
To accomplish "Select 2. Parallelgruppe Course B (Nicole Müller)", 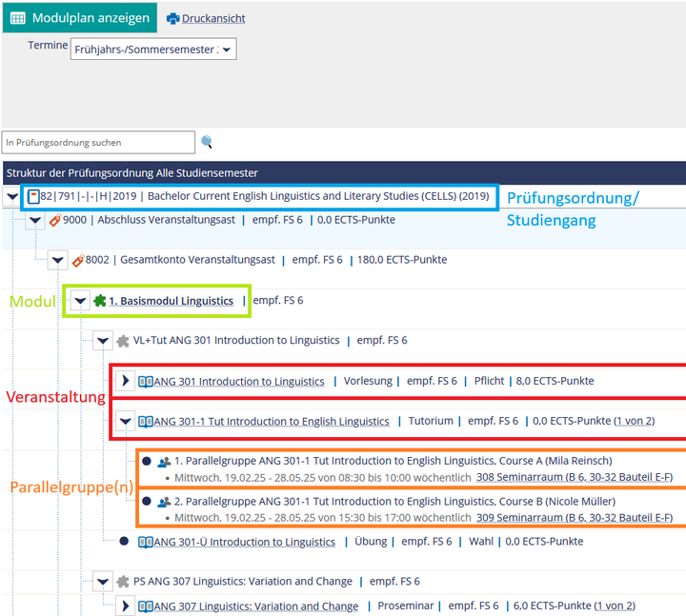I will [395, 502].
